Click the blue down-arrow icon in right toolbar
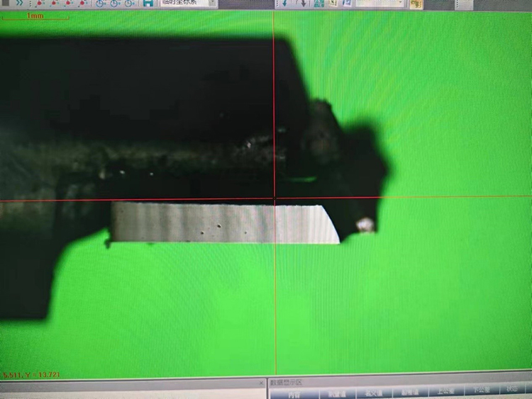Screen dimensions: 532x399 coord(286,3)
